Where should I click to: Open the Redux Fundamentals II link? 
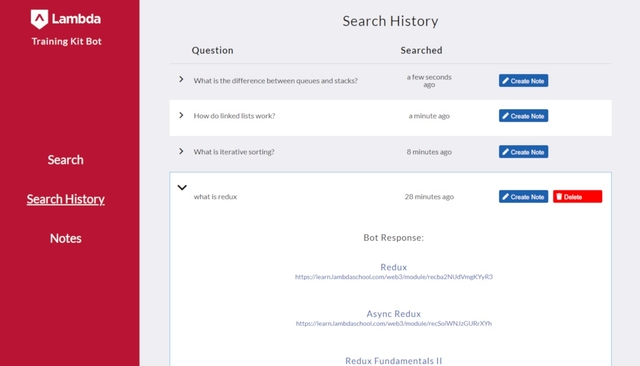pos(393,361)
